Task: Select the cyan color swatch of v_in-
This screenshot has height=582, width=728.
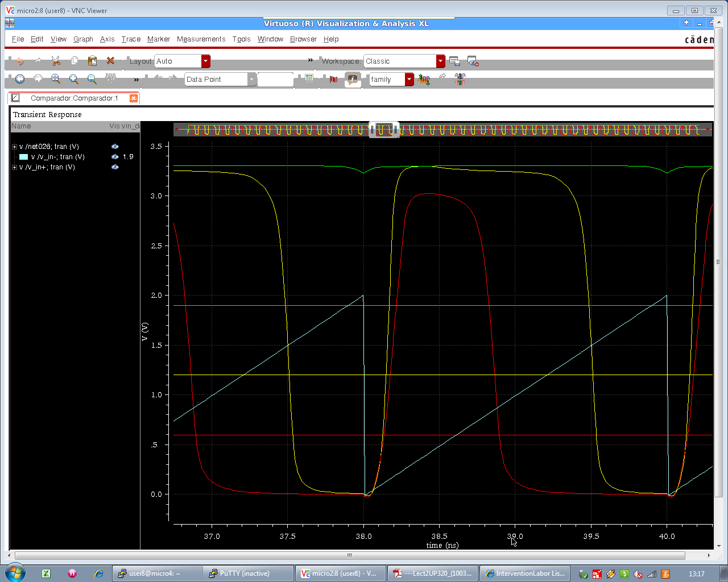Action: point(23,157)
